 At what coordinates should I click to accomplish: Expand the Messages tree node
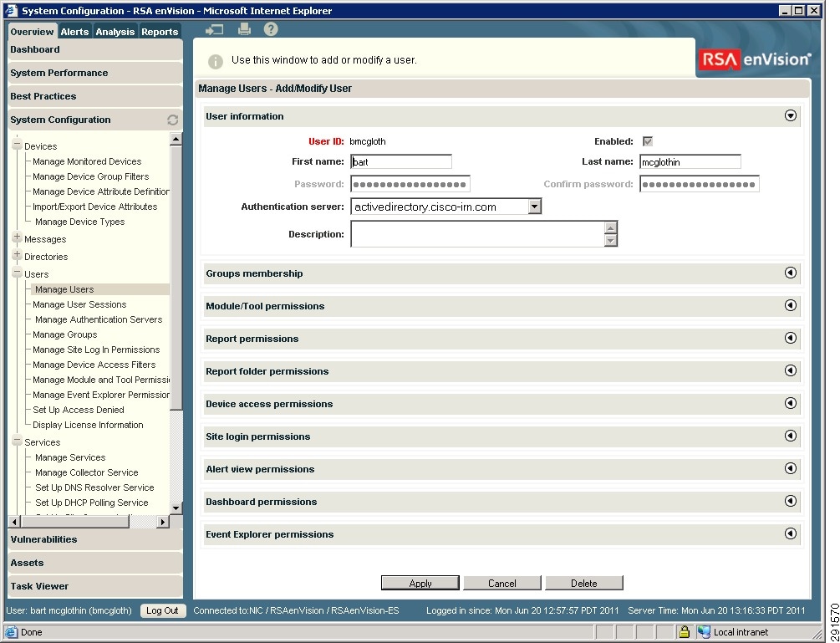18,237
